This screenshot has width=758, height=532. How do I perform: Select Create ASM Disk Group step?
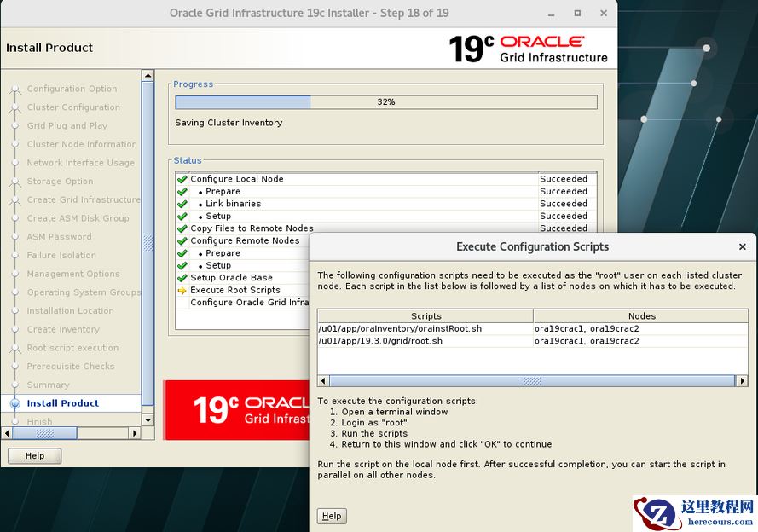pyautogui.click(x=78, y=218)
